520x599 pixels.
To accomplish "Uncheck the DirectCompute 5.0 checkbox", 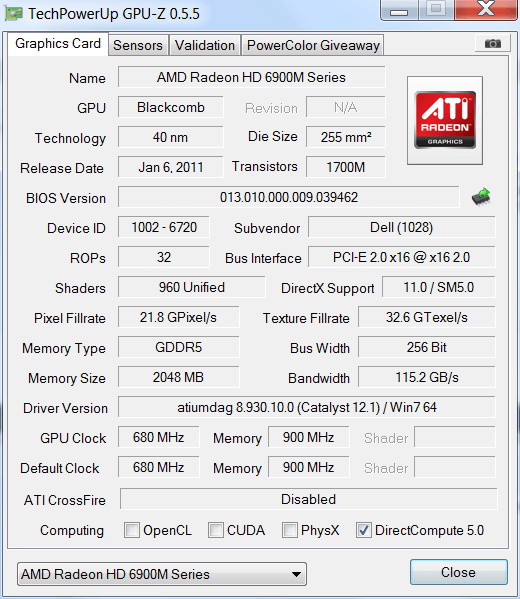I will tap(364, 530).
